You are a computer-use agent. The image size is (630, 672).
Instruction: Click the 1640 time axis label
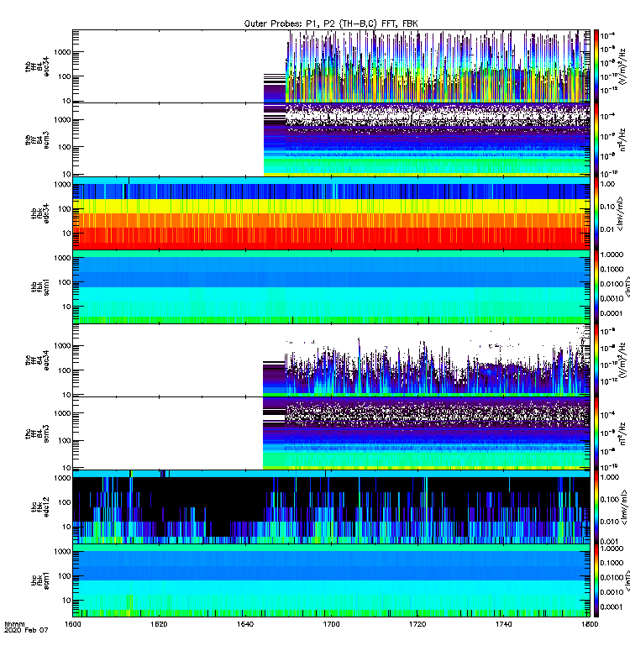245,624
